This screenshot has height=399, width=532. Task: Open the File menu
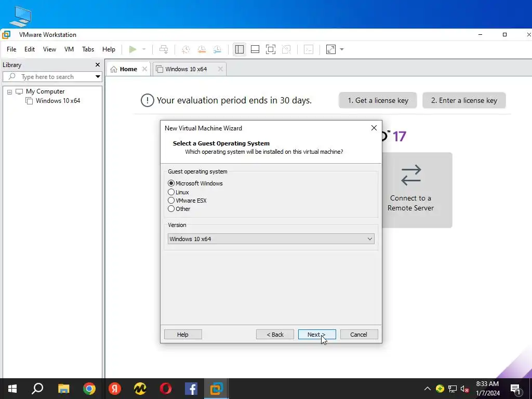(11, 49)
